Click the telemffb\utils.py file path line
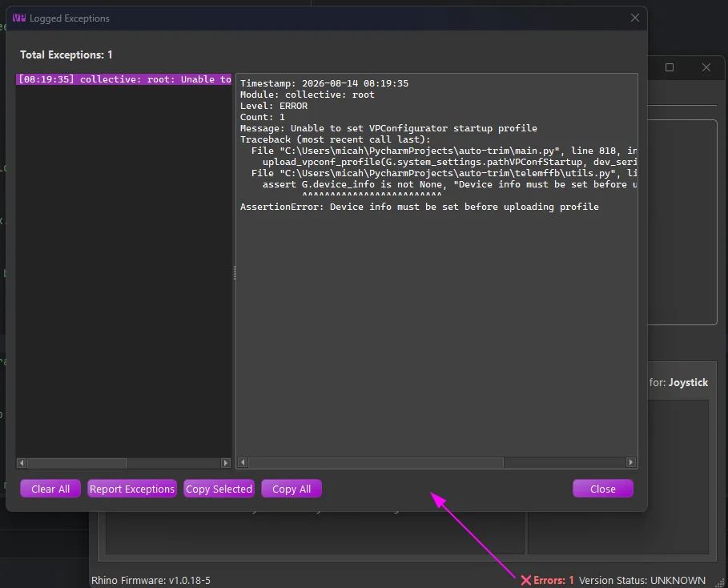The height and width of the screenshot is (588, 728). [x=444, y=173]
